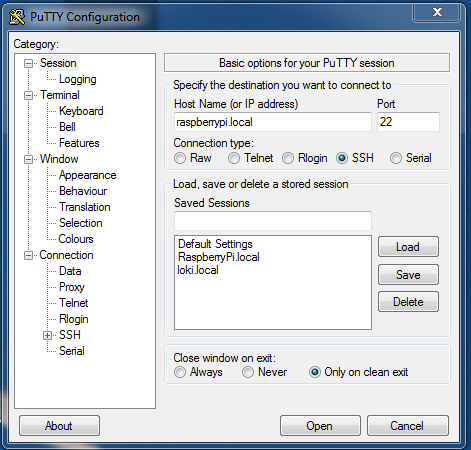Collapse the Connection category node

[29, 255]
